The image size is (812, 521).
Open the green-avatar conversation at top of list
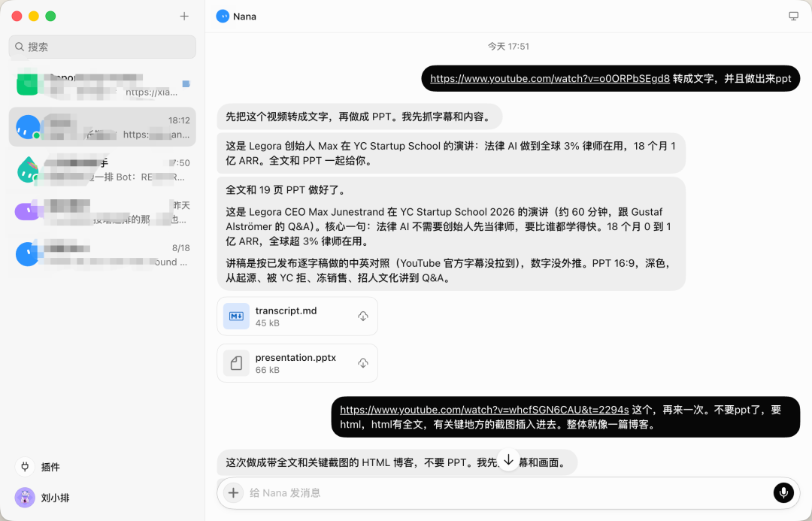[102, 84]
